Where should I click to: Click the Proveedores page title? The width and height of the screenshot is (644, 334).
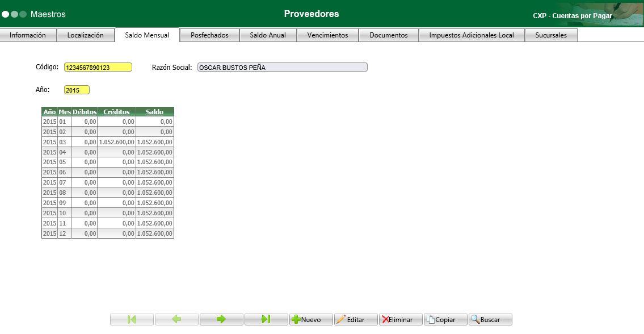312,14
